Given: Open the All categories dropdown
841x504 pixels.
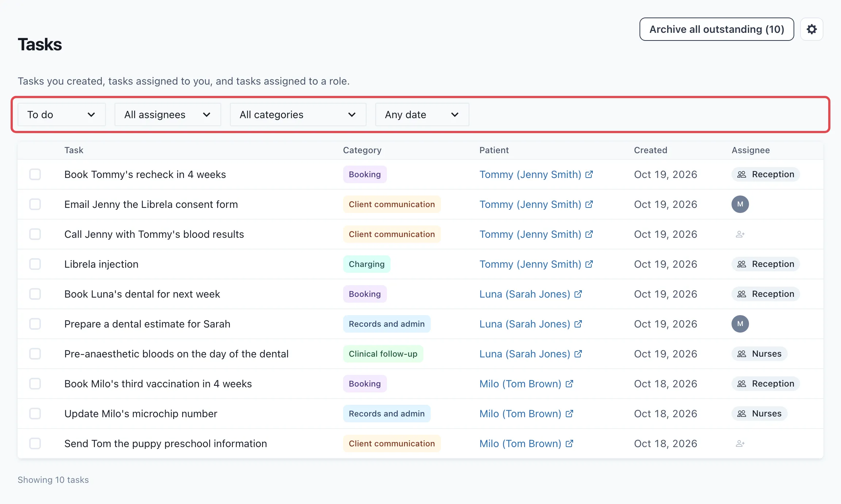Looking at the screenshot, I should tap(298, 115).
